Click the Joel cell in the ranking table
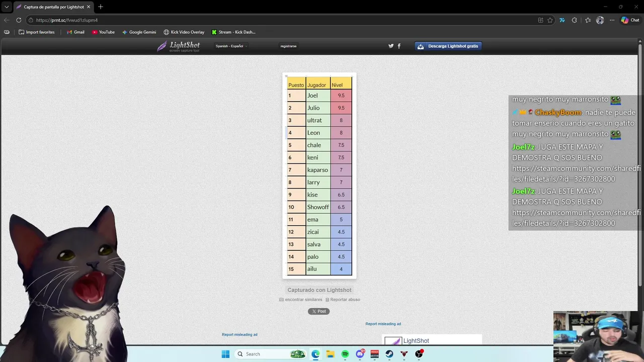This screenshot has width=644, height=362. [318, 96]
